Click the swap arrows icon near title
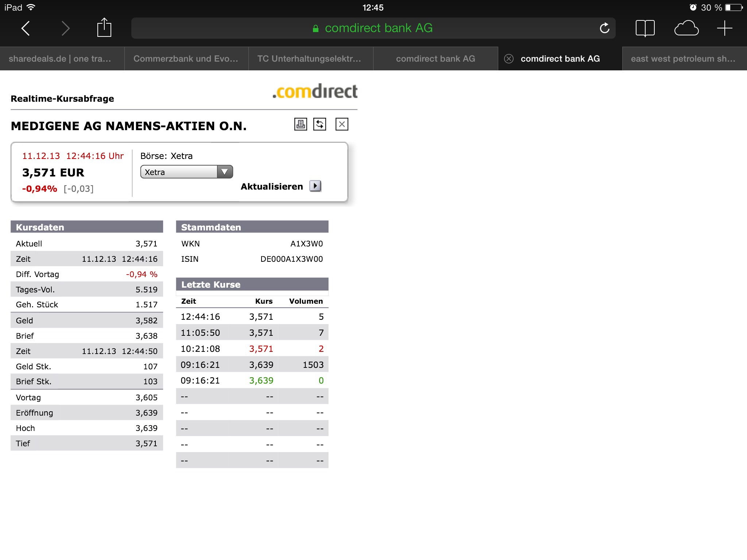Image resolution: width=747 pixels, height=560 pixels. click(320, 124)
